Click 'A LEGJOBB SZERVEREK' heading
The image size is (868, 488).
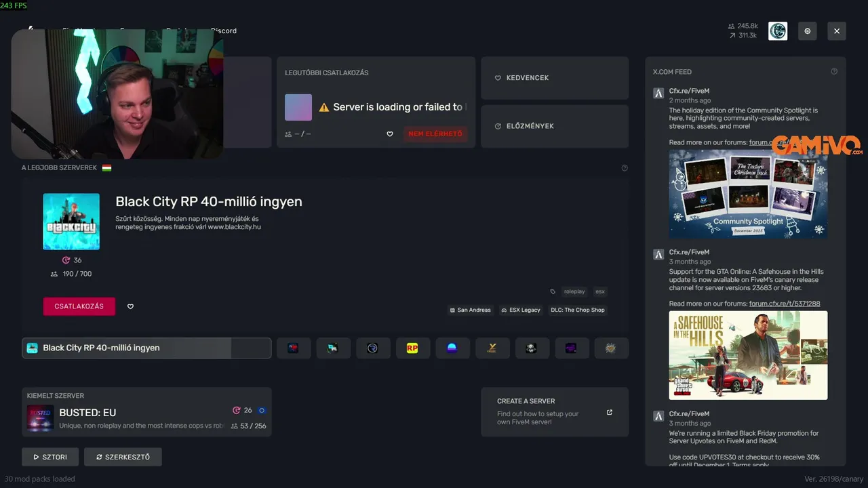(x=59, y=167)
